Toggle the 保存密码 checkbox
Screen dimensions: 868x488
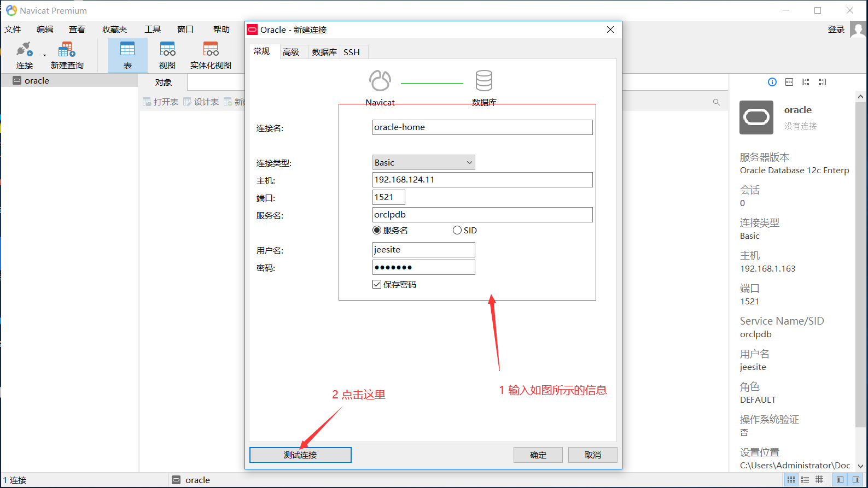click(377, 284)
